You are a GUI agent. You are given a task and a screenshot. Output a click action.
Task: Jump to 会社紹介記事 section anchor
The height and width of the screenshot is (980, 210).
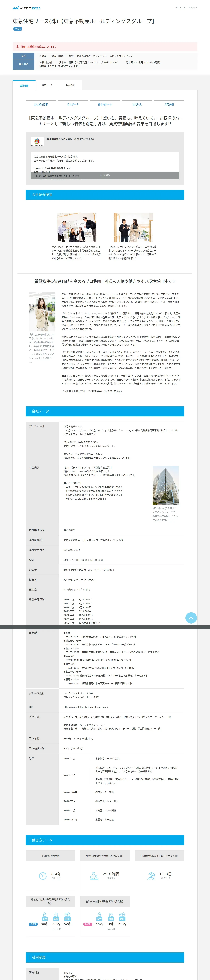(x=41, y=105)
